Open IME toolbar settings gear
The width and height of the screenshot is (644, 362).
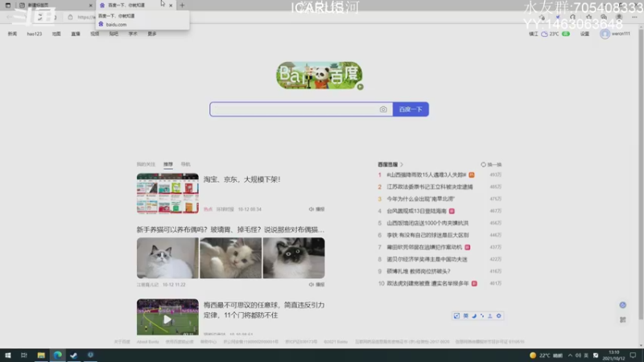[498, 316]
